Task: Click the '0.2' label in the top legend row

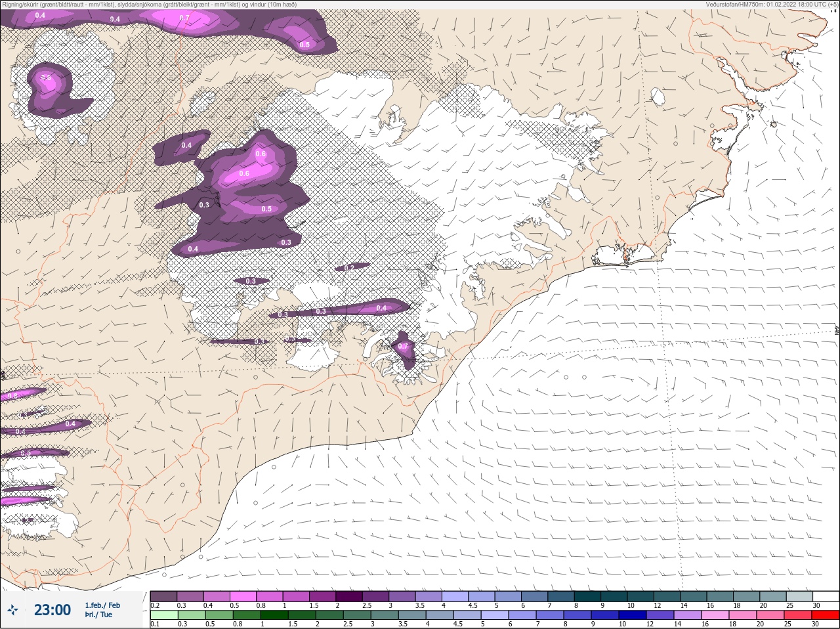Action: click(x=155, y=605)
